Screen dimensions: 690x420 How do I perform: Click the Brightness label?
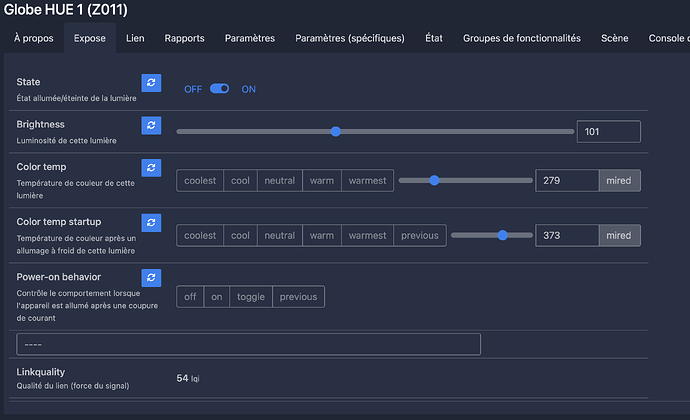[x=40, y=125]
